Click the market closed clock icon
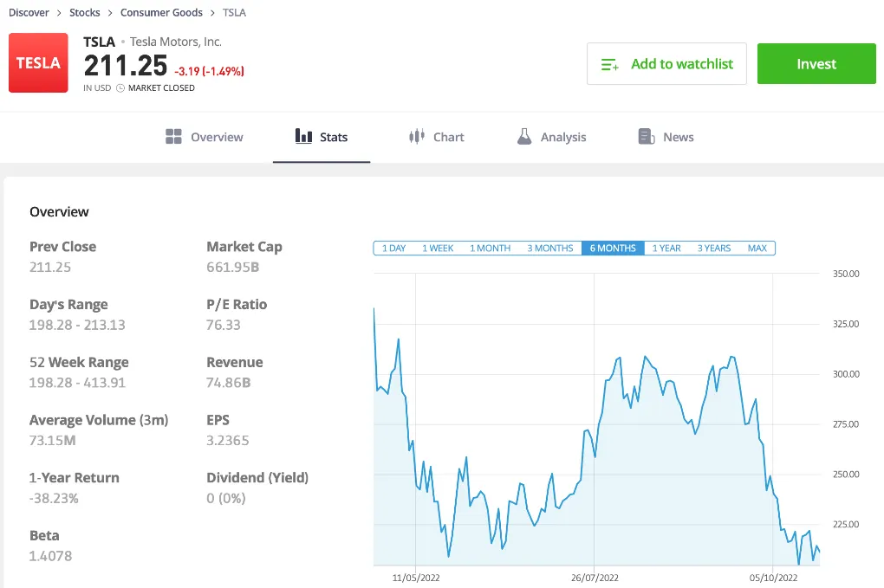Screen dimensions: 884x588 pos(120,87)
